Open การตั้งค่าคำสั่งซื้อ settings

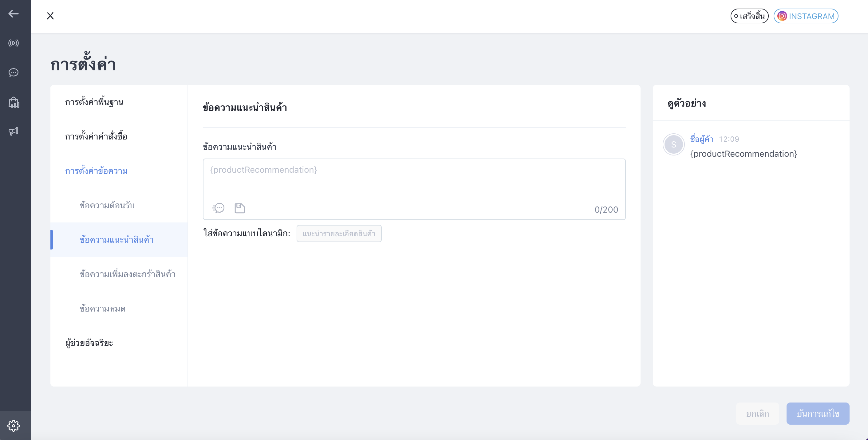(97, 136)
